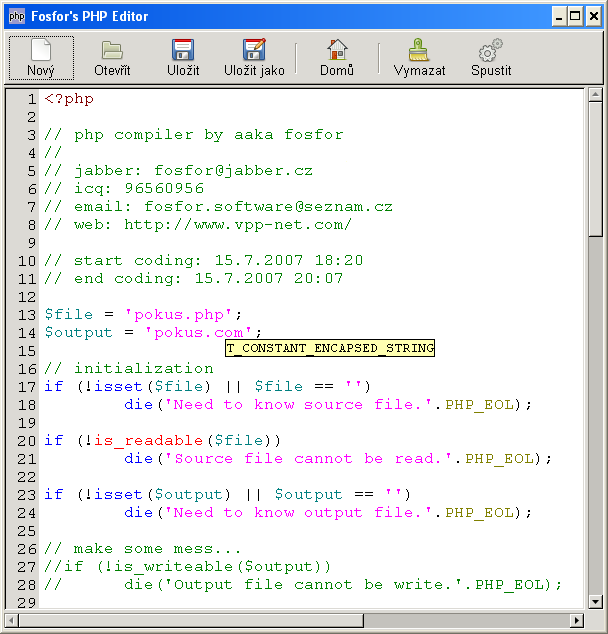
Task: Minimize the Fosfor's PHP Editor window
Action: tap(559, 17)
